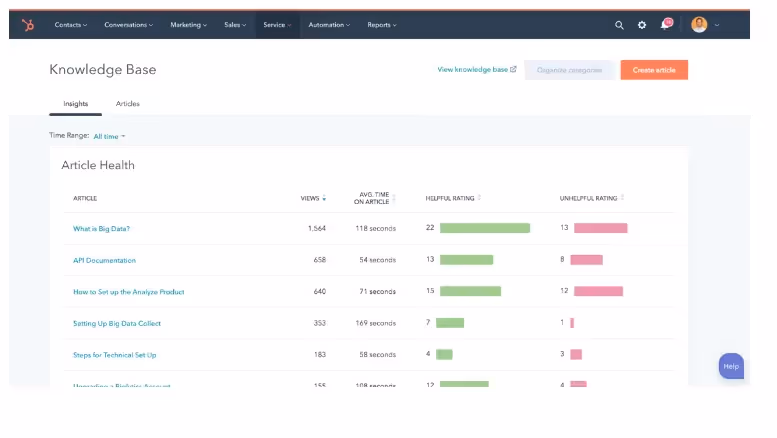This screenshot has width=777, height=438.
Task: Click the Organize categories button
Action: [569, 70]
